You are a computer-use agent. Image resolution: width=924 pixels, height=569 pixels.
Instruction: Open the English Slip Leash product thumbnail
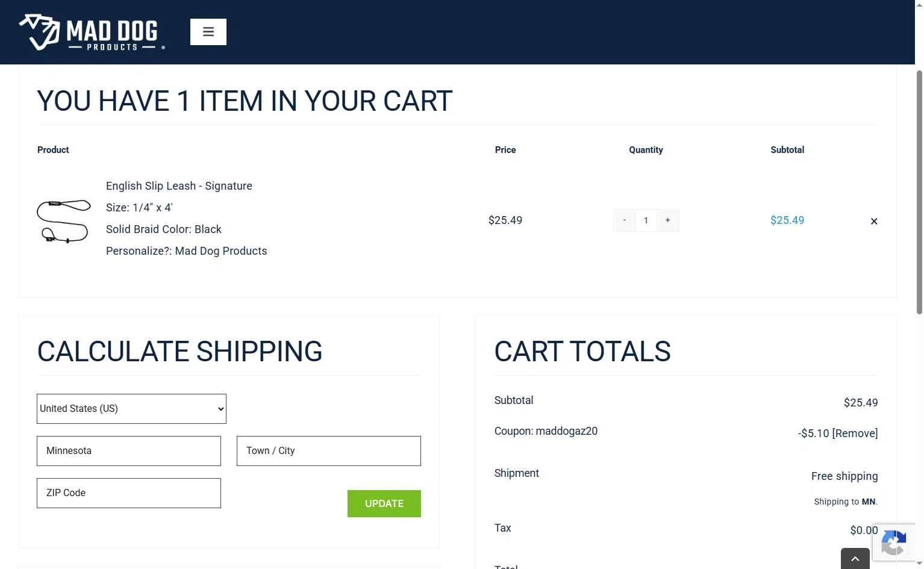tap(64, 220)
